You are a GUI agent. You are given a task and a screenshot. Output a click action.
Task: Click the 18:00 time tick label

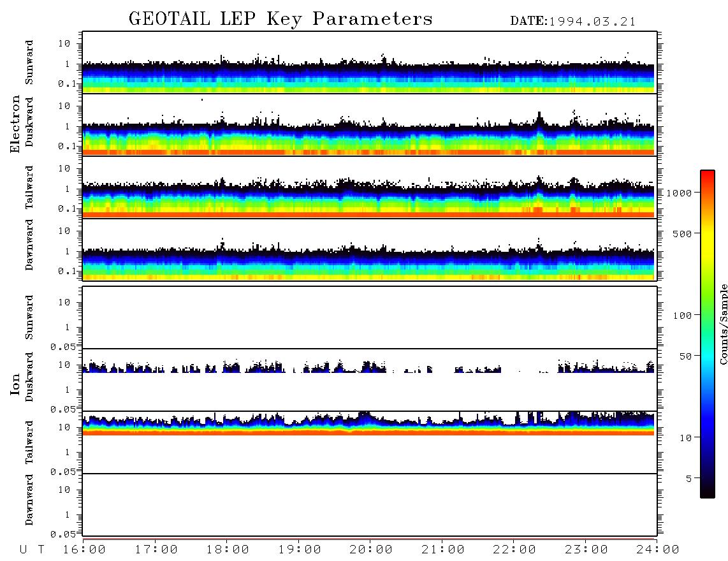(228, 550)
